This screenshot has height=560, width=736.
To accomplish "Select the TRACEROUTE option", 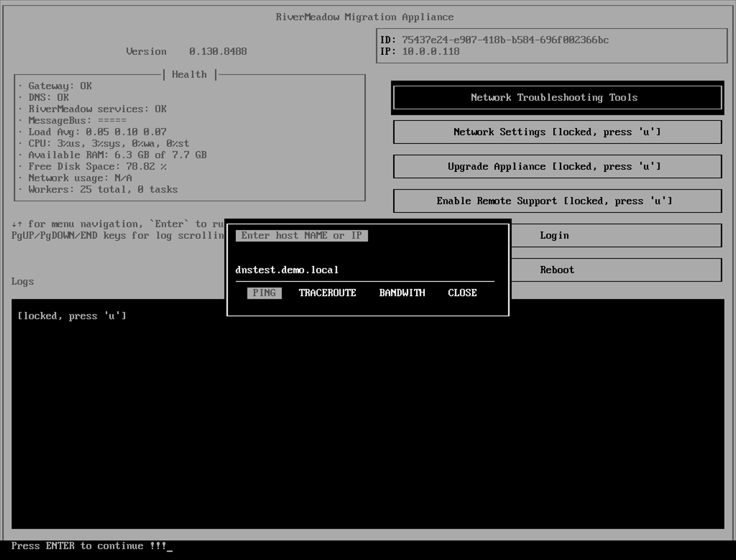I will [327, 293].
